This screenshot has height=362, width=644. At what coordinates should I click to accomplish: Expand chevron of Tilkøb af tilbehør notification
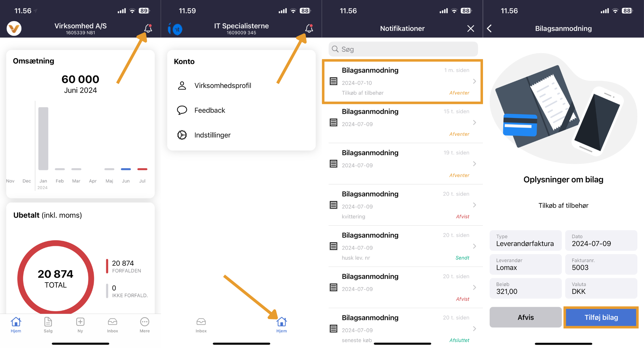pyautogui.click(x=474, y=81)
